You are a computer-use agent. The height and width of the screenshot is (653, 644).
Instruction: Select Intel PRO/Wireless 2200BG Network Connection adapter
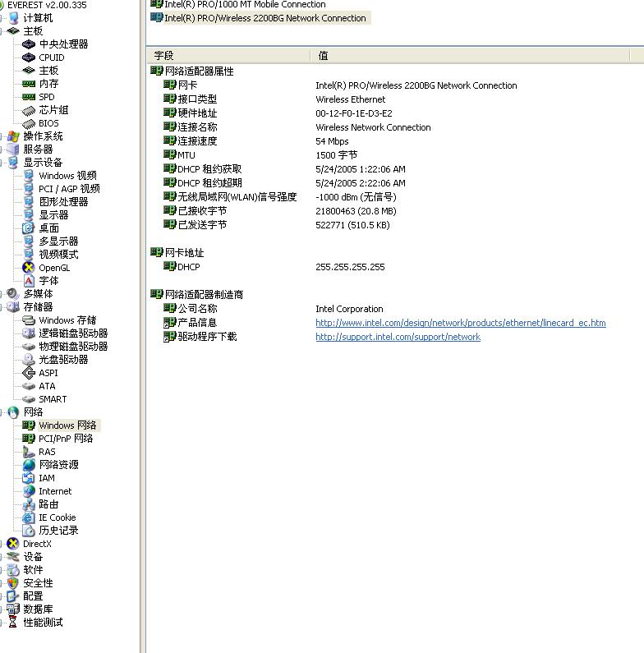click(x=265, y=18)
